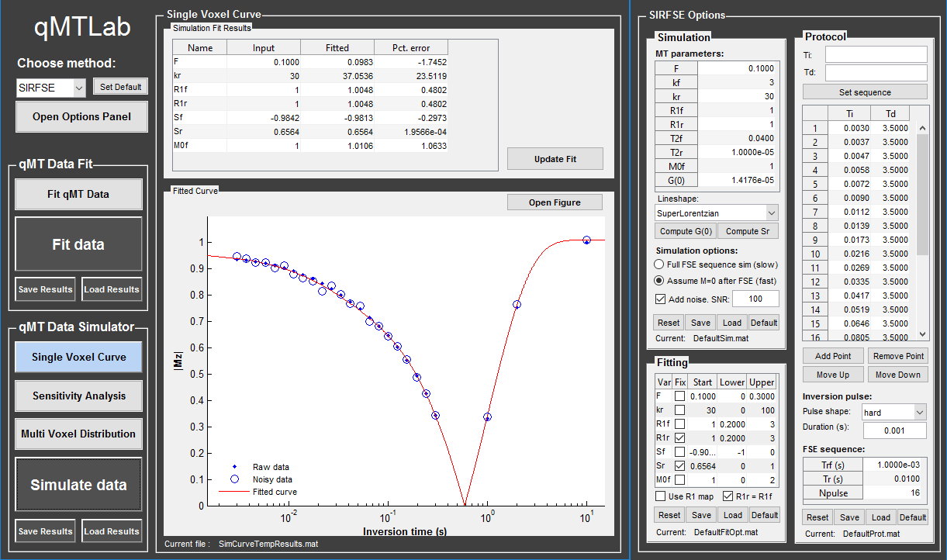Click the Single Voxel Curve button
This screenshot has height=560, width=947.
pos(78,358)
